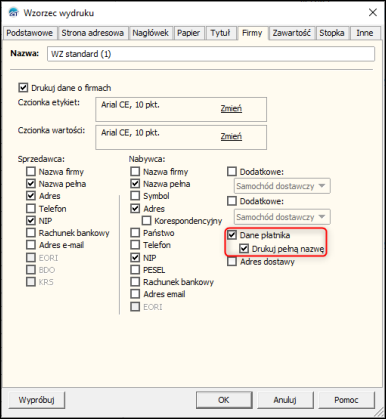Screen dimensions: 386x419
Task: Check the Adres dostawy box
Action: 232,262
